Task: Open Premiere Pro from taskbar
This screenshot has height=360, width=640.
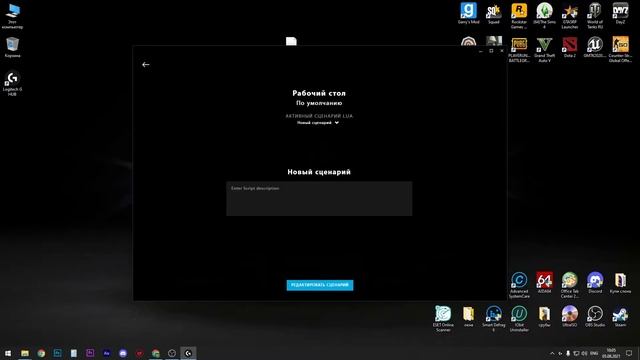Action: pos(90,353)
